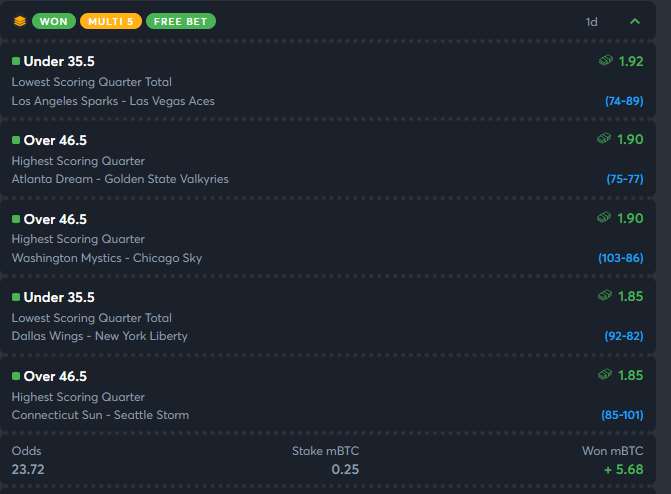Select the WON status badge
The image size is (671, 494).
pyautogui.click(x=54, y=21)
